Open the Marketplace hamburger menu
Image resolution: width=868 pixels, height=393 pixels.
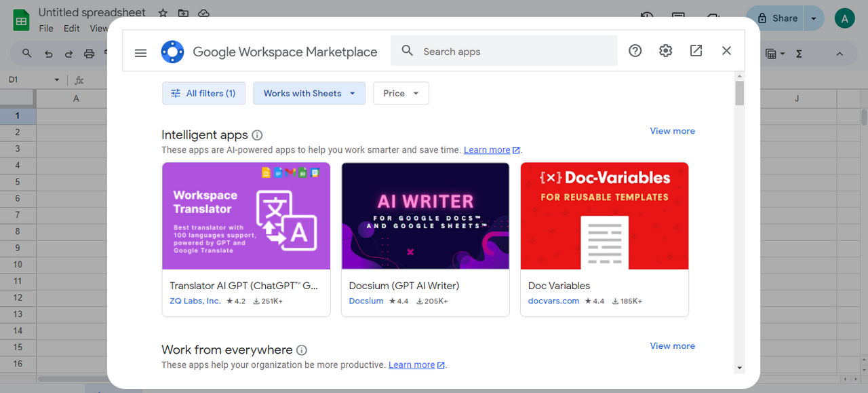pyautogui.click(x=141, y=52)
